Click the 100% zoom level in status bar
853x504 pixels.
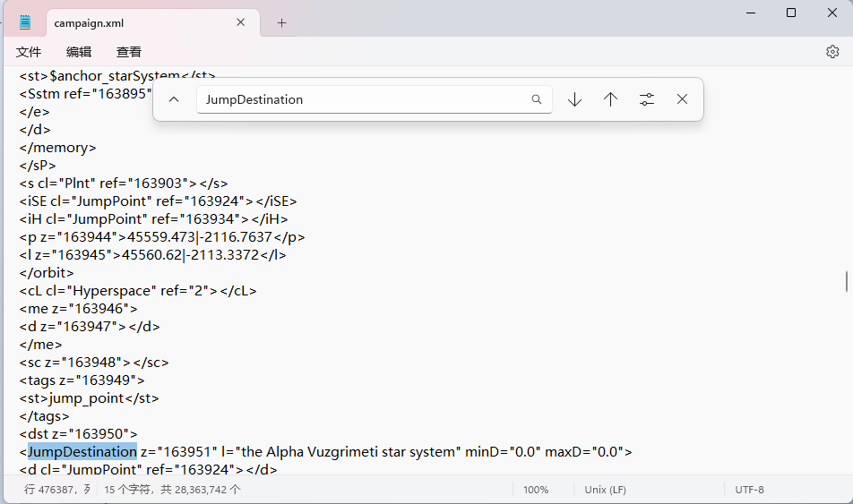[536, 490]
